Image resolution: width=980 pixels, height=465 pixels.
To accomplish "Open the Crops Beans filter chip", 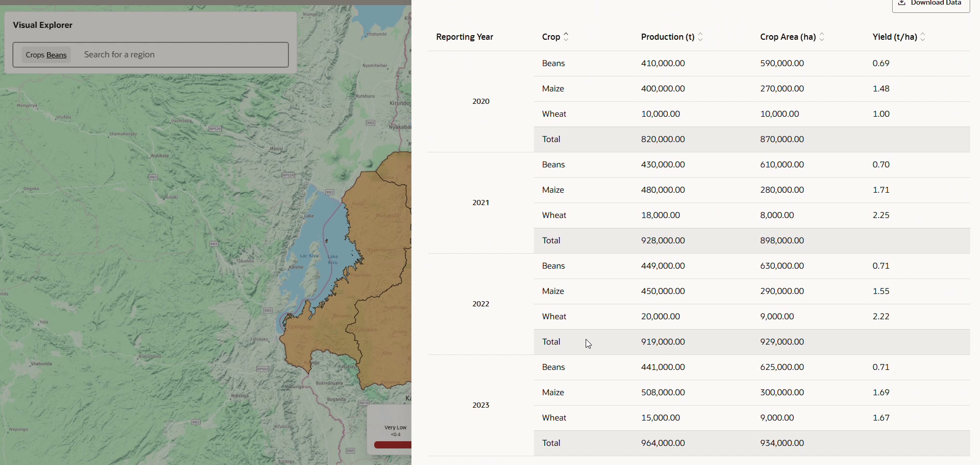I will [x=46, y=55].
